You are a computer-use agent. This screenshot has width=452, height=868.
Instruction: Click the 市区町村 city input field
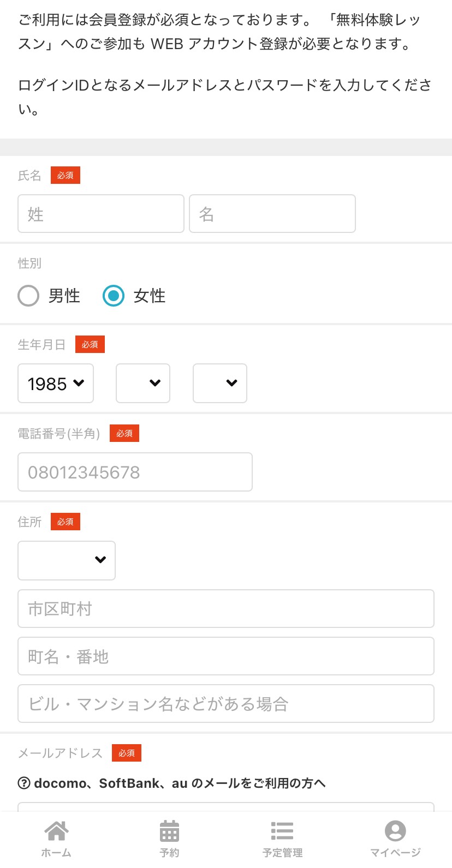click(x=225, y=608)
